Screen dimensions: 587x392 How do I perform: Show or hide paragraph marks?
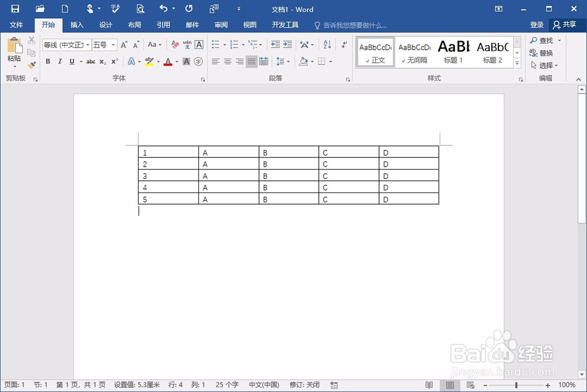point(344,45)
